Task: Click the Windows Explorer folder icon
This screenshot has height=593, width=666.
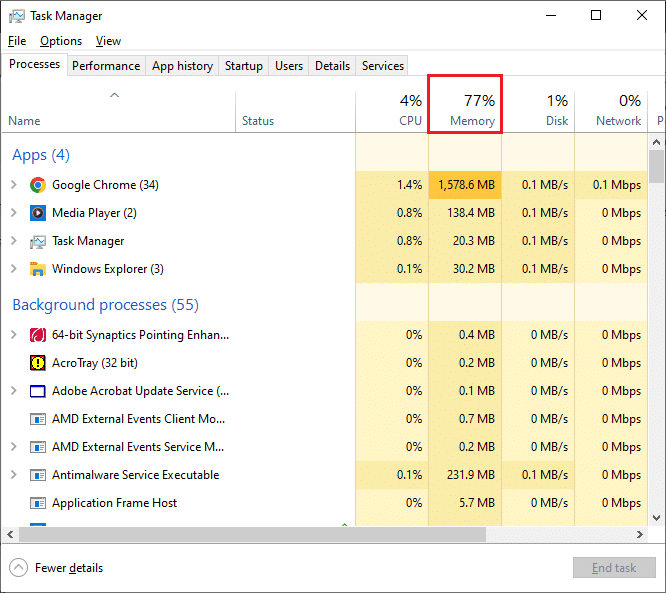Action: 38,269
